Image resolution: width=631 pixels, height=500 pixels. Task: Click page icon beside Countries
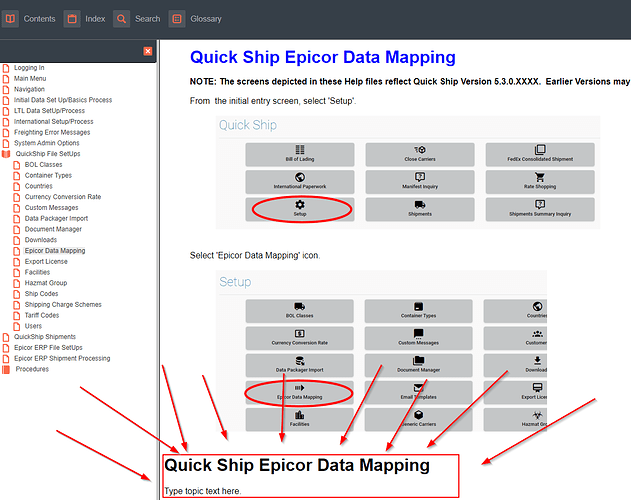[x=16, y=186]
